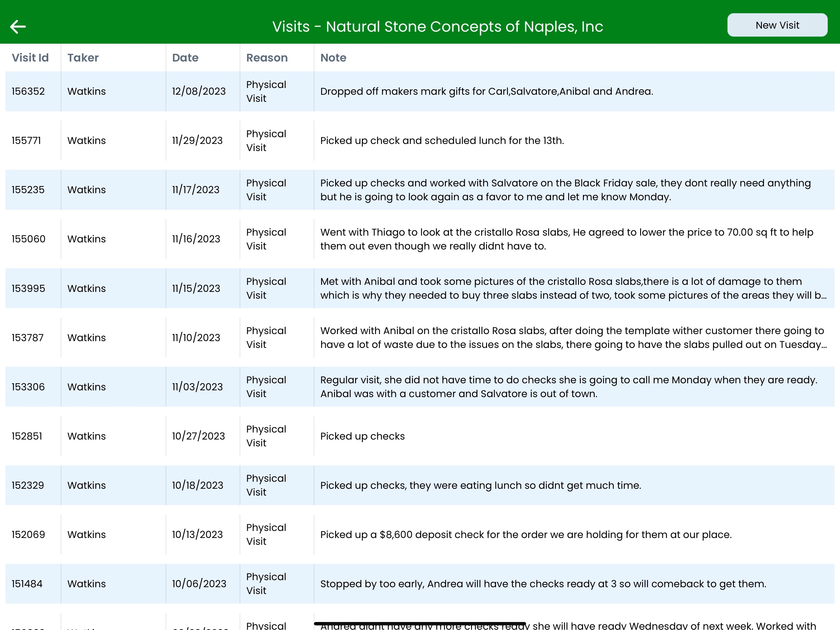
Task: Open visit 156352 row
Action: 28,92
